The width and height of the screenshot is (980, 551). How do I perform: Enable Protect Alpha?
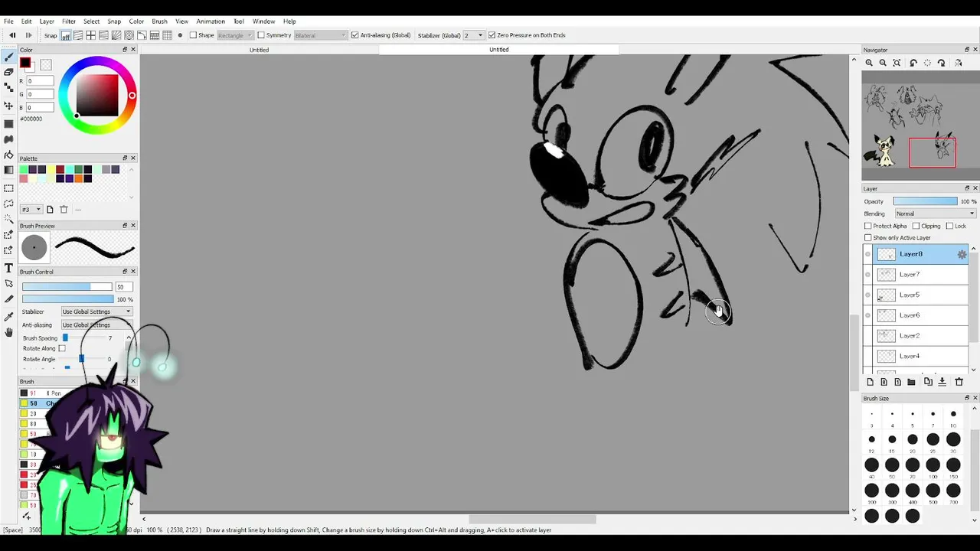point(868,226)
